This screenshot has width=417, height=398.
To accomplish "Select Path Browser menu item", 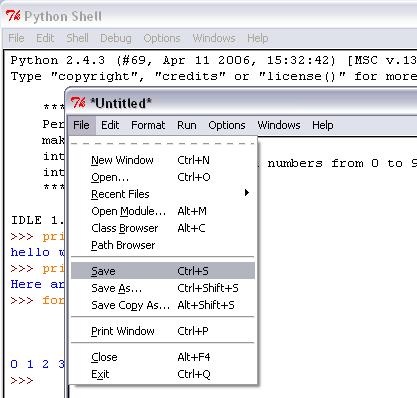I will [163, 245].
